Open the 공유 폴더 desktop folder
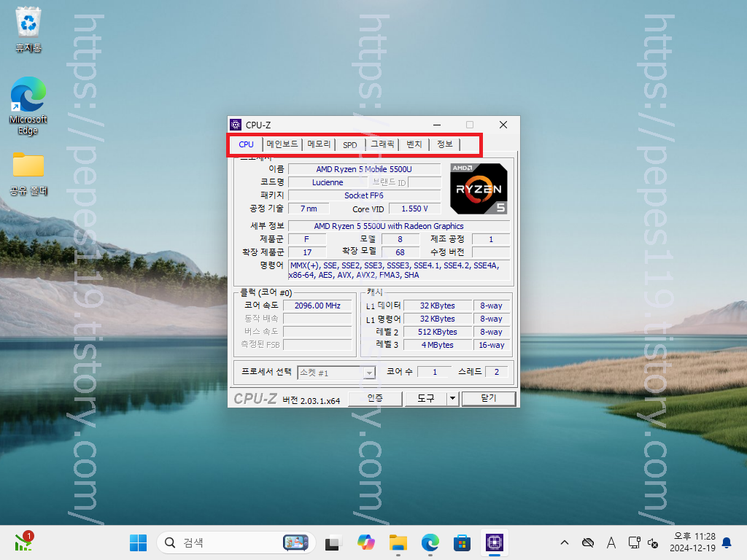Screen dimensions: 747x560 pyautogui.click(x=28, y=174)
